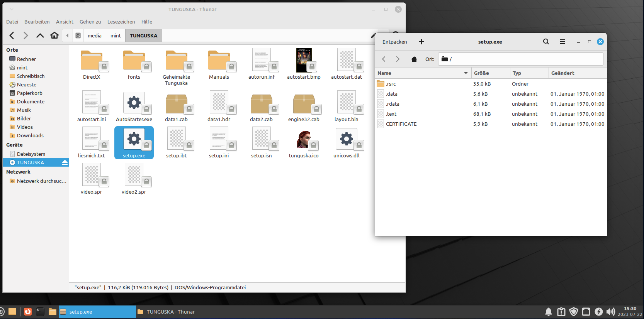
Task: Go back in Thunar navigation
Action: point(12,35)
